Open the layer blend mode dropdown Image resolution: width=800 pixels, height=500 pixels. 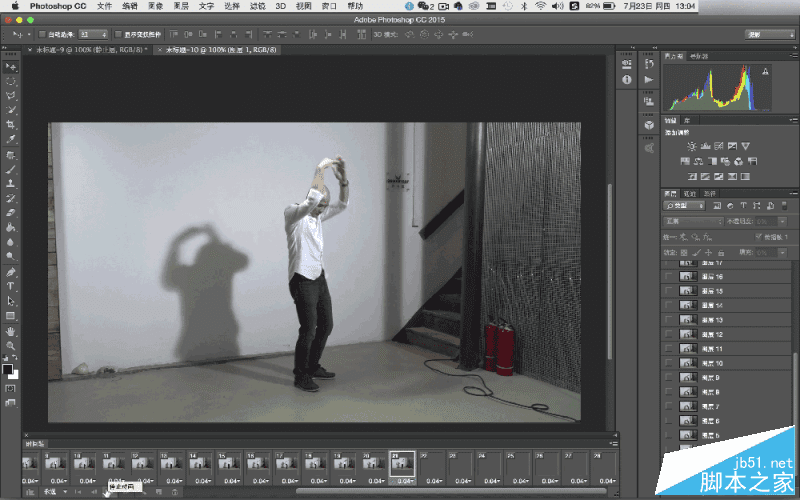point(693,221)
